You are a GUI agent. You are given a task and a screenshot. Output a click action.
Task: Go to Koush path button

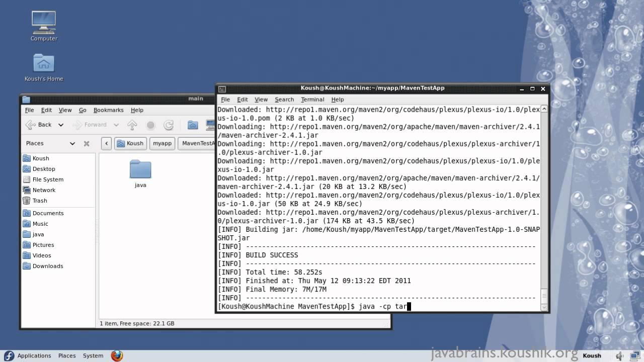tap(130, 143)
